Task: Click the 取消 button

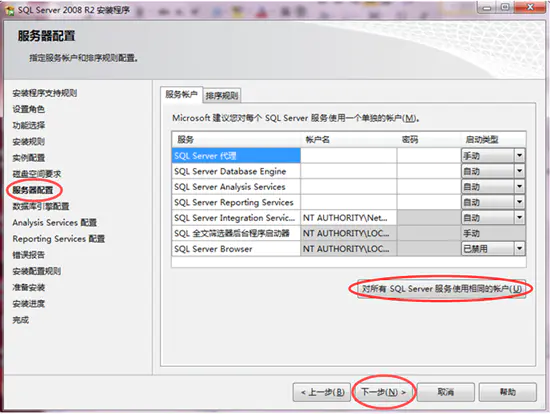Action: 445,392
